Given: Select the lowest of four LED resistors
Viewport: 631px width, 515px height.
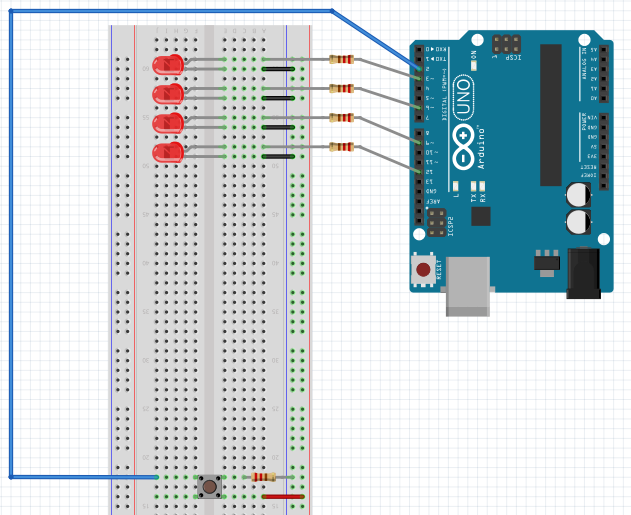Looking at the screenshot, I should tap(341, 147).
